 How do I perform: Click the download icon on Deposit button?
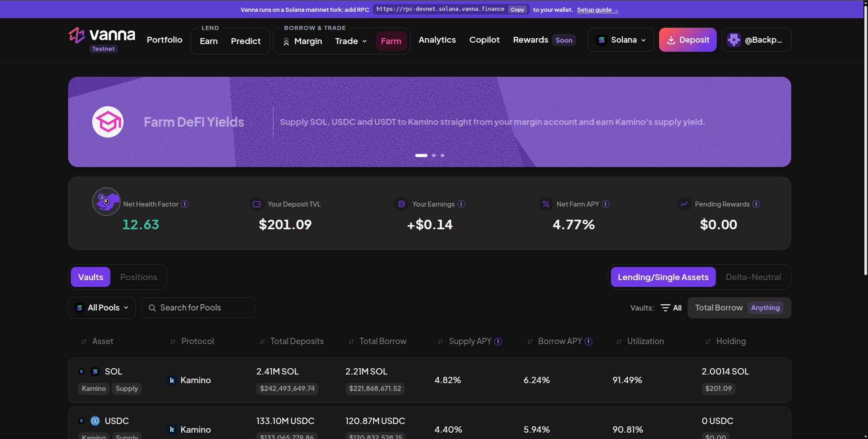tap(671, 40)
